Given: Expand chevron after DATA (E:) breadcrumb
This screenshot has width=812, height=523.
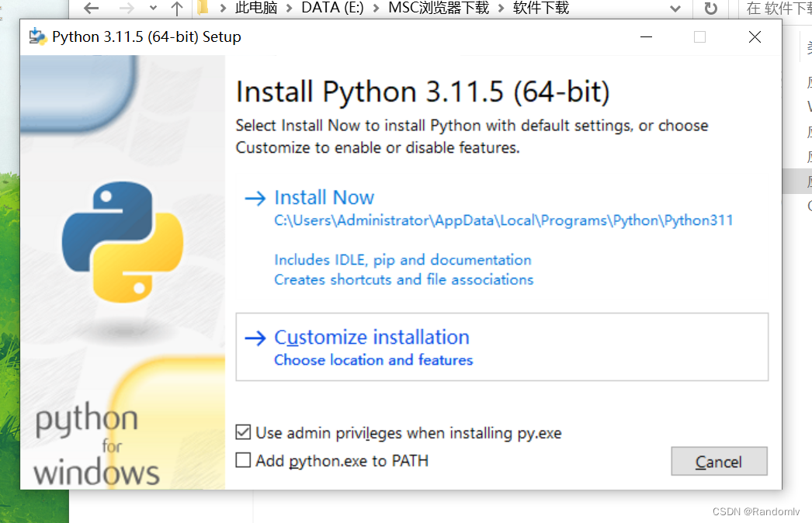Looking at the screenshot, I should (x=376, y=8).
